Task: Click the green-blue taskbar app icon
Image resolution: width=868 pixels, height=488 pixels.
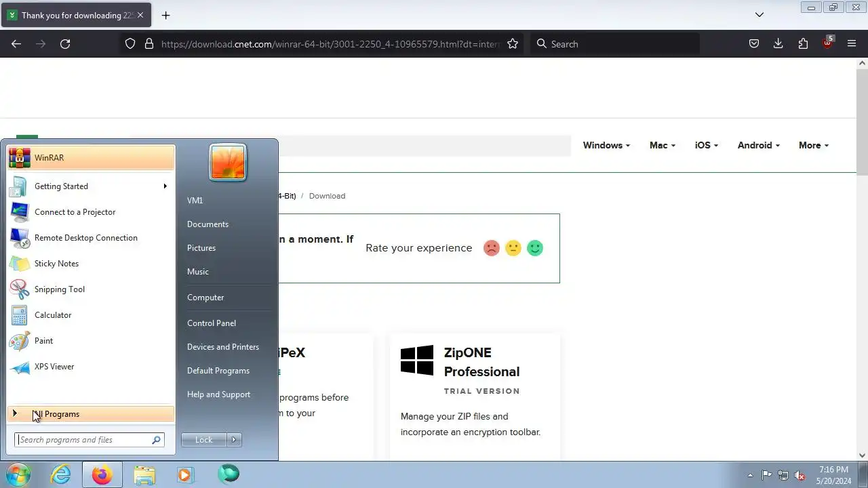Action: [228, 474]
